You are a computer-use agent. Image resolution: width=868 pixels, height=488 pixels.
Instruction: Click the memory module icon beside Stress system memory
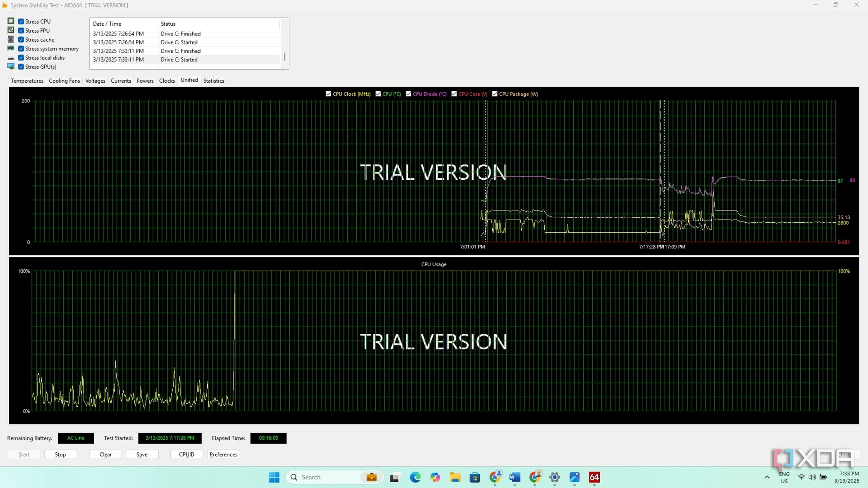click(x=11, y=48)
